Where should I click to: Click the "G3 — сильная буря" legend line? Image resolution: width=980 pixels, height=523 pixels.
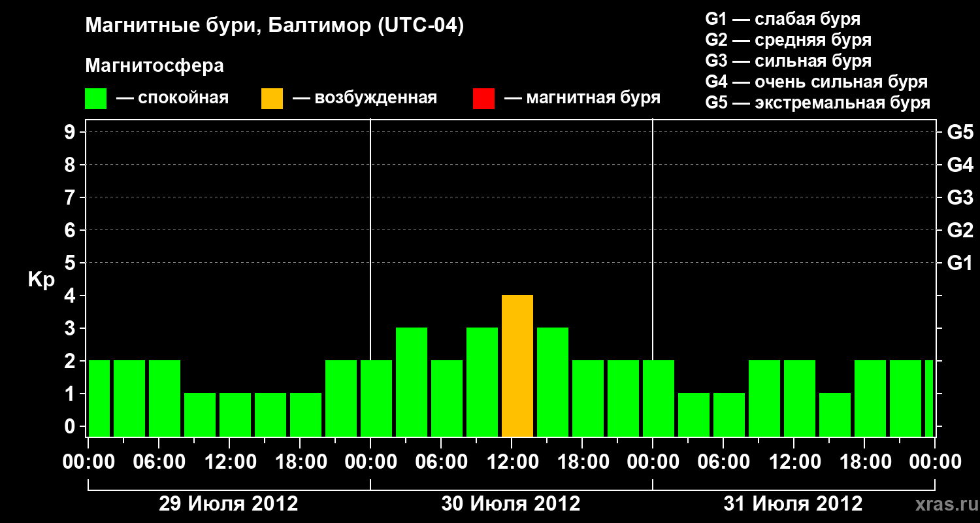pos(788,61)
